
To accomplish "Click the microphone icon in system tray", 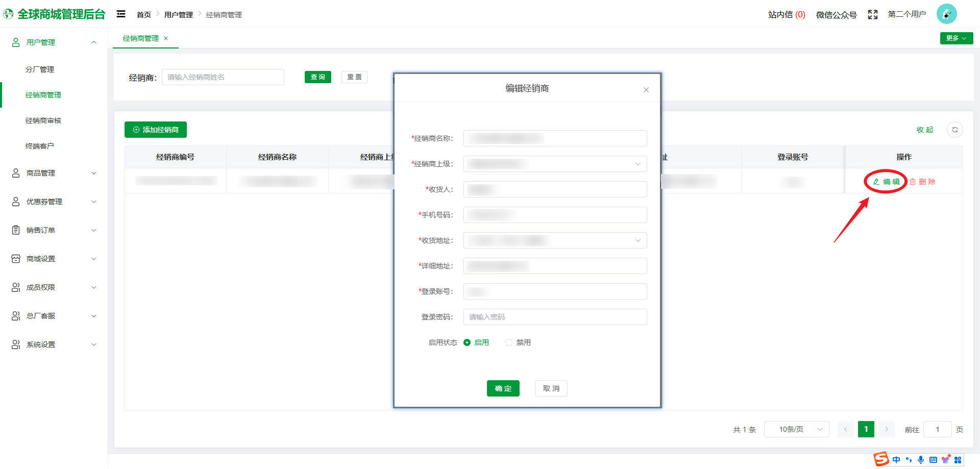I will 921,460.
